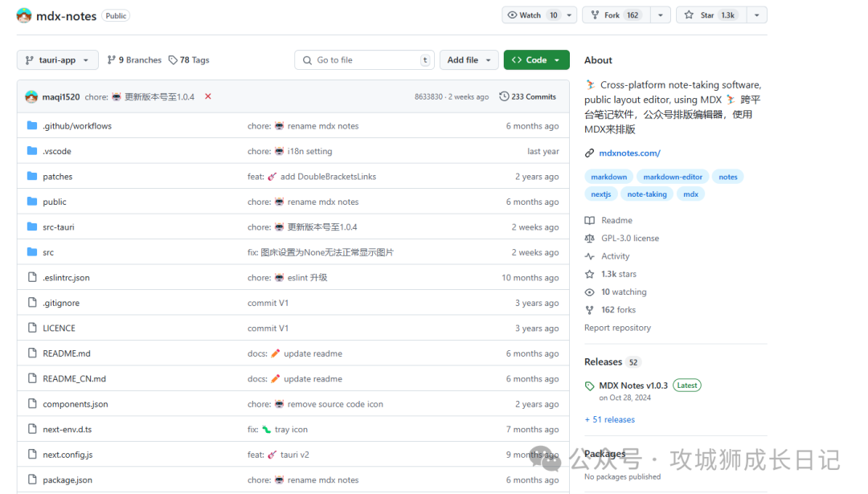Open the .github/workflows folder

click(77, 126)
